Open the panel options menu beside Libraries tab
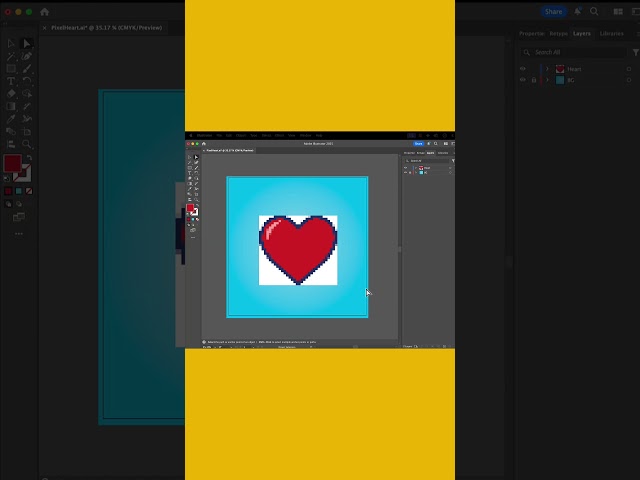Image resolution: width=640 pixels, height=480 pixels. tap(638, 33)
